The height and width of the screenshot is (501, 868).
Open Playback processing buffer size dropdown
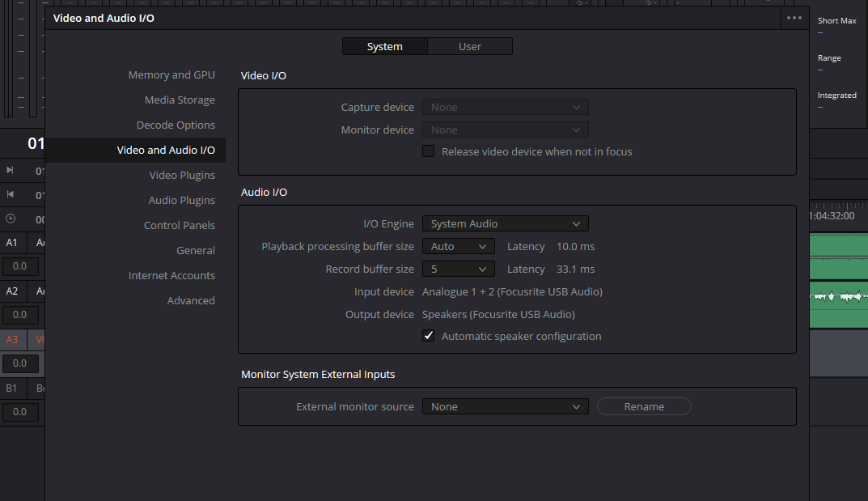(x=459, y=246)
